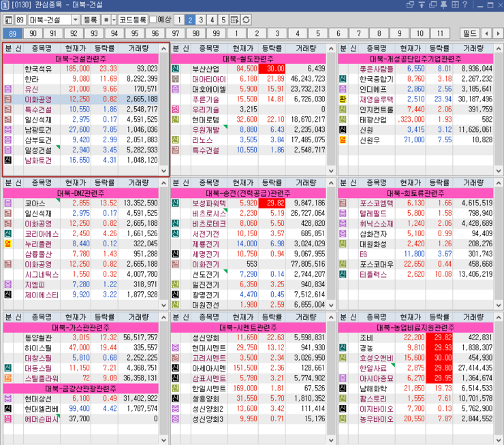The image size is (504, 445).
Task: Click the 증 badge on the 코아스 row
Action: [8, 203]
